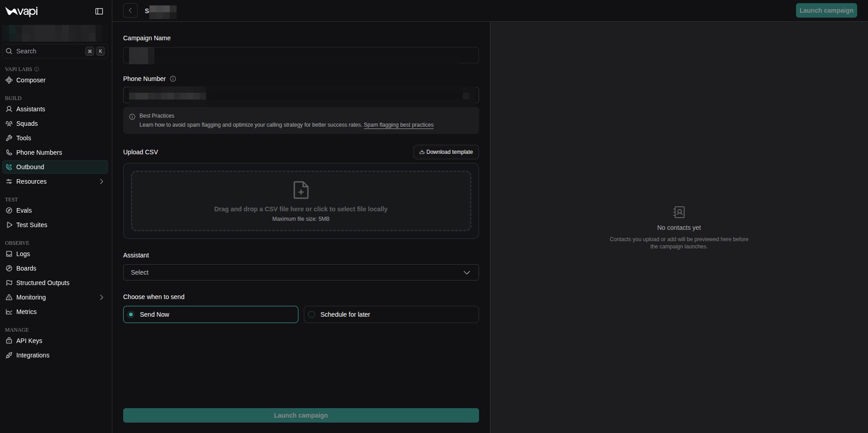868x433 pixels.
Task: Open the Metrics page
Action: click(55, 312)
